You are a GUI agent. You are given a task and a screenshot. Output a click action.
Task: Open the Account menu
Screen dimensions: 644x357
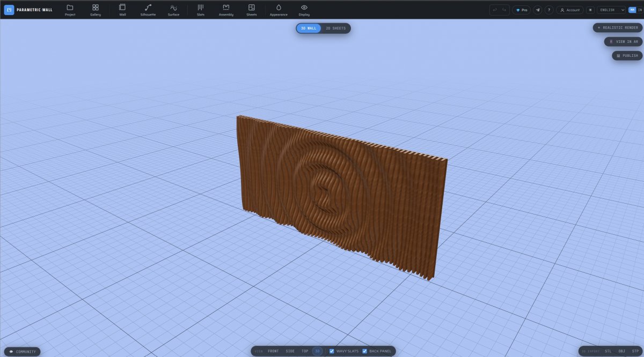(x=570, y=10)
